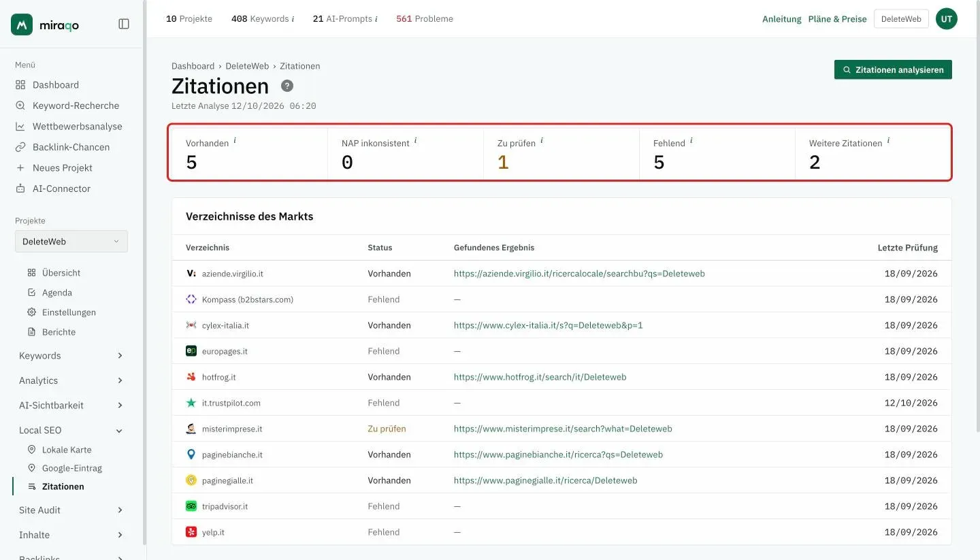Viewport: 980px width, 560px height.
Task: Click the paginebianche.it pin icon
Action: 191,455
